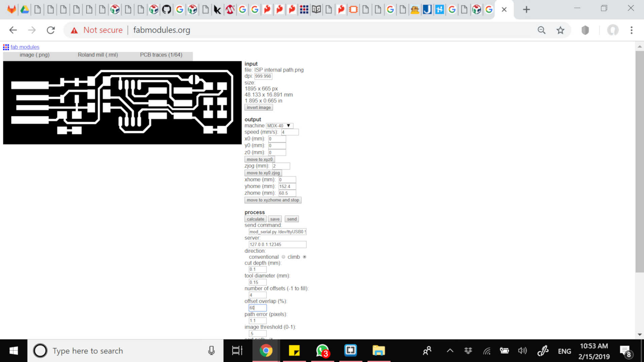Reload the fabmodules.org page
This screenshot has height=362, width=644.
[51, 30]
